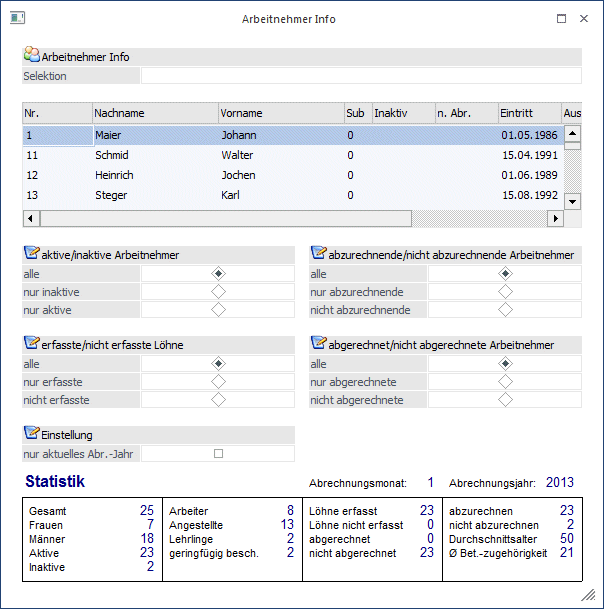Click the Arbeitnehmer Info people icon
This screenshot has width=604, height=609.
pyautogui.click(x=31, y=56)
